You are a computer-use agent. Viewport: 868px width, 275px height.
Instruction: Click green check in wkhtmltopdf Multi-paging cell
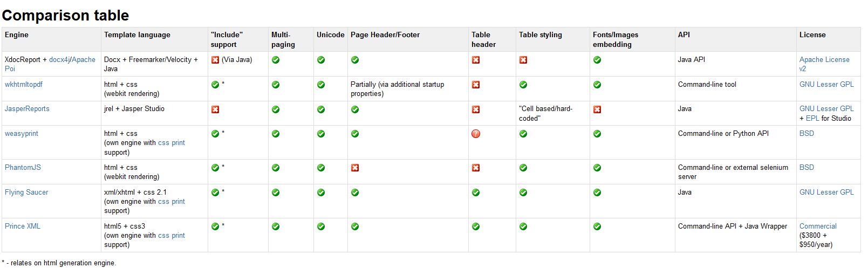point(276,85)
